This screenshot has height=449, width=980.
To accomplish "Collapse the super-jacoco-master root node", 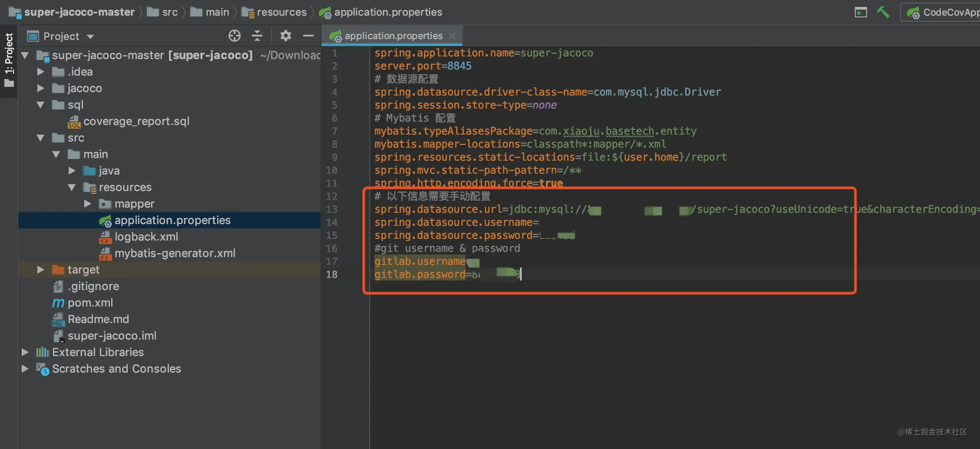I will (25, 55).
